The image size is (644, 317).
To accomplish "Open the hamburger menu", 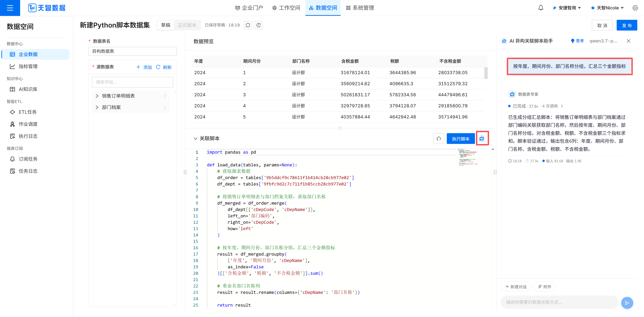I will coord(10,8).
